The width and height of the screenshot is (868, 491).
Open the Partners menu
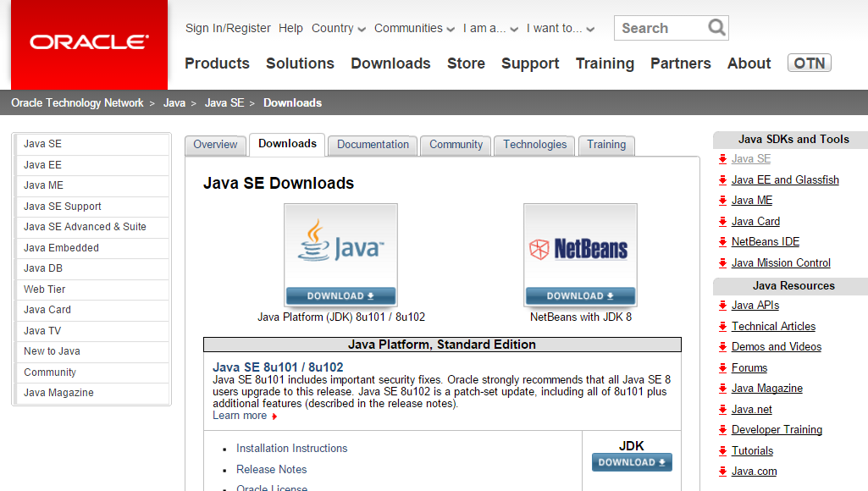(x=681, y=63)
